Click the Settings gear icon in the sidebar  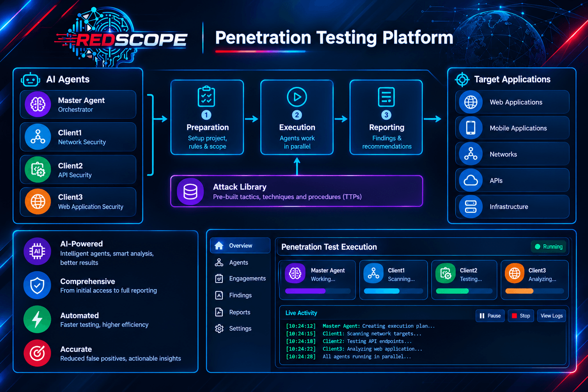(x=219, y=329)
